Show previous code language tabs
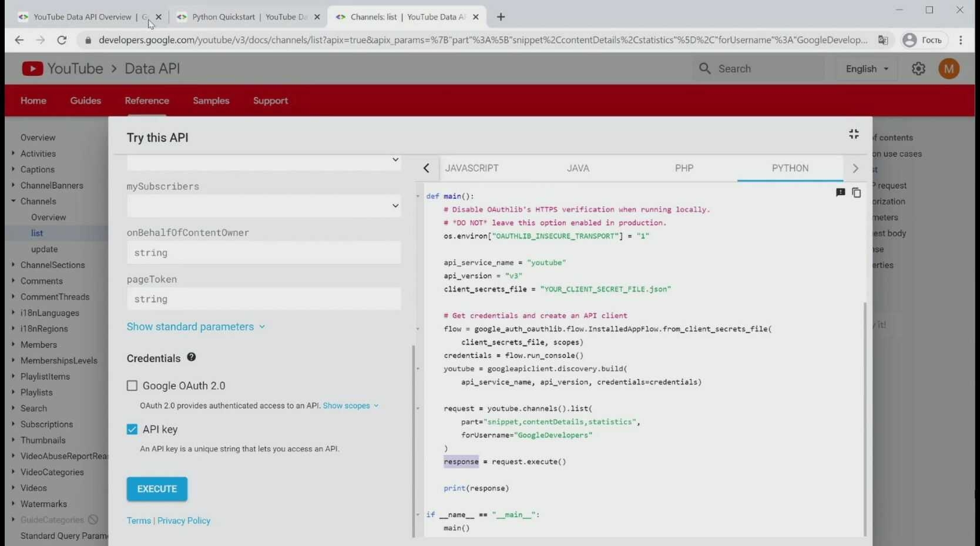Screen dimensions: 980x546 coord(427,168)
